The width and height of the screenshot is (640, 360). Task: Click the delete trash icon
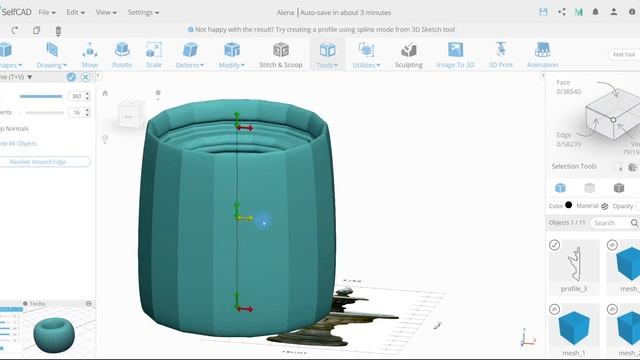[x=58, y=31]
